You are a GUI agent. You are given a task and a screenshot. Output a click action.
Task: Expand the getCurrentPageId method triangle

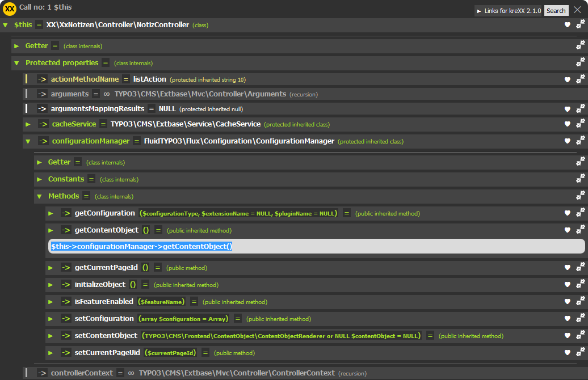pyautogui.click(x=51, y=268)
